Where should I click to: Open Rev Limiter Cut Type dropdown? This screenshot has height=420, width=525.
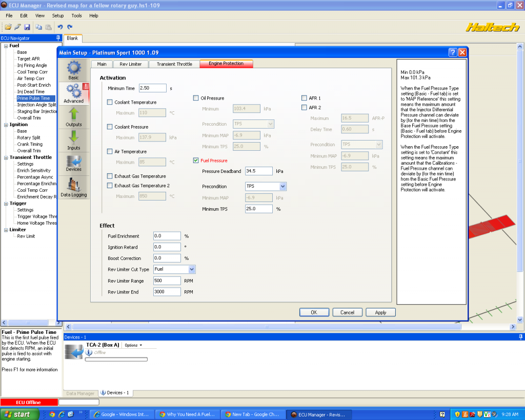point(174,269)
